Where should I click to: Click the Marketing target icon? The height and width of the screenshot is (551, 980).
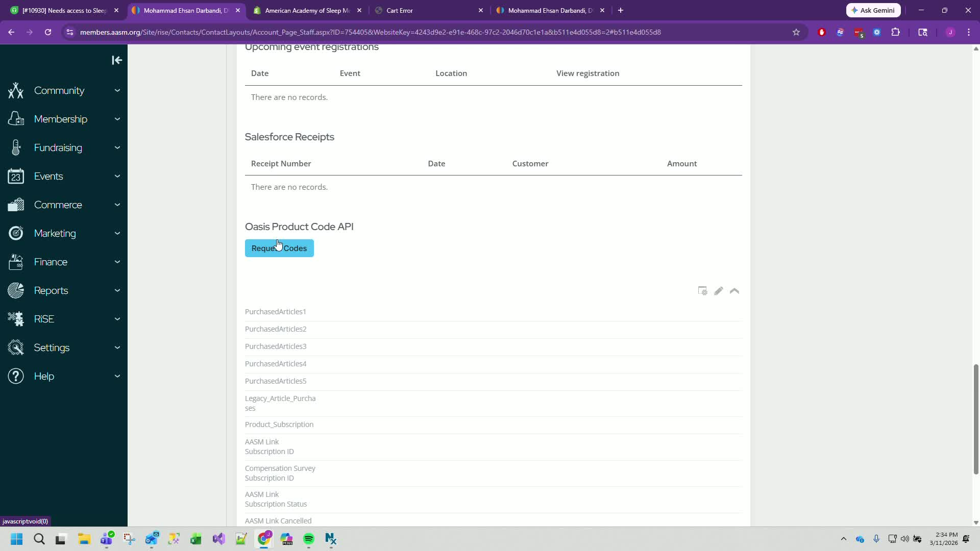coord(16,233)
